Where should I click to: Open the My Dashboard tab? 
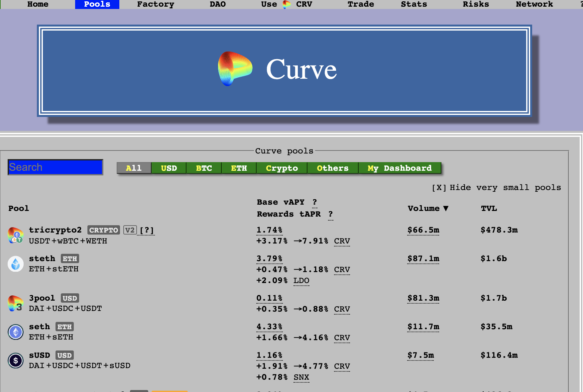point(400,168)
